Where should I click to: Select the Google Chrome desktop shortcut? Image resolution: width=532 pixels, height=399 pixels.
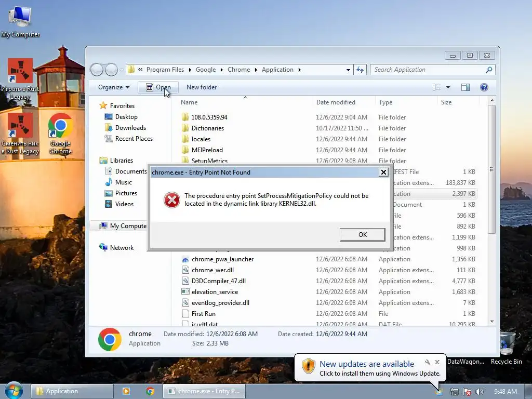pyautogui.click(x=60, y=134)
